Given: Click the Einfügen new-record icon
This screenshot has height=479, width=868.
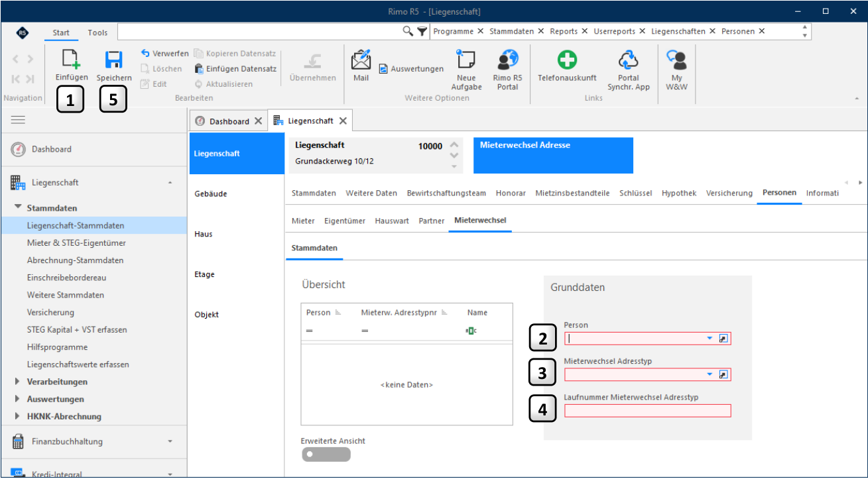Looking at the screenshot, I should [71, 60].
